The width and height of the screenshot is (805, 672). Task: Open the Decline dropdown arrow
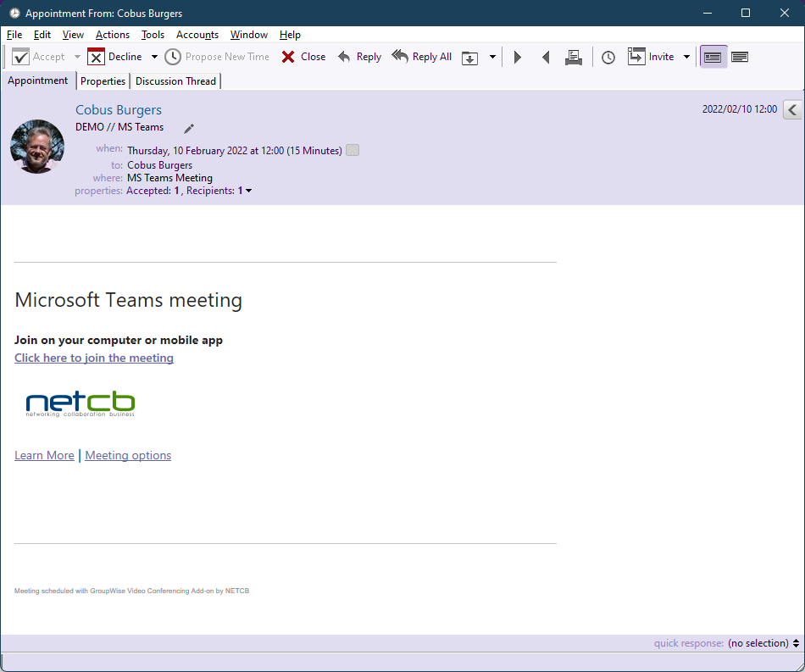coord(154,57)
